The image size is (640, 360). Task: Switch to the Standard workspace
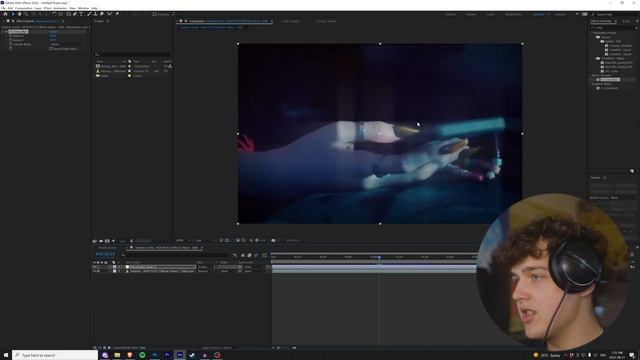538,14
